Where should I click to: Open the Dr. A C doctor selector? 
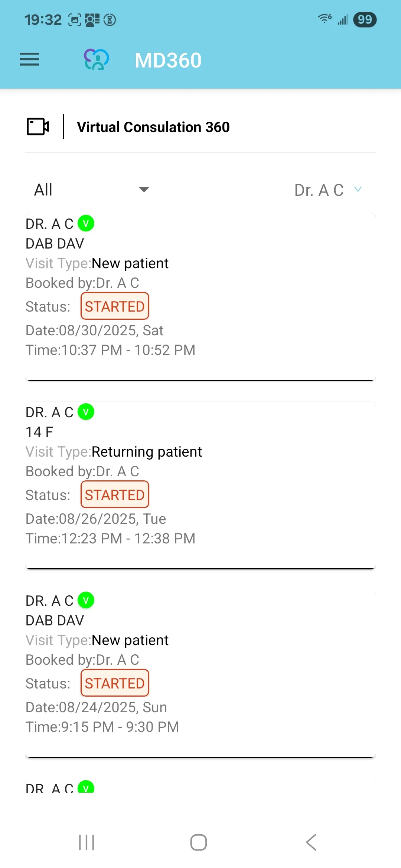(x=319, y=190)
